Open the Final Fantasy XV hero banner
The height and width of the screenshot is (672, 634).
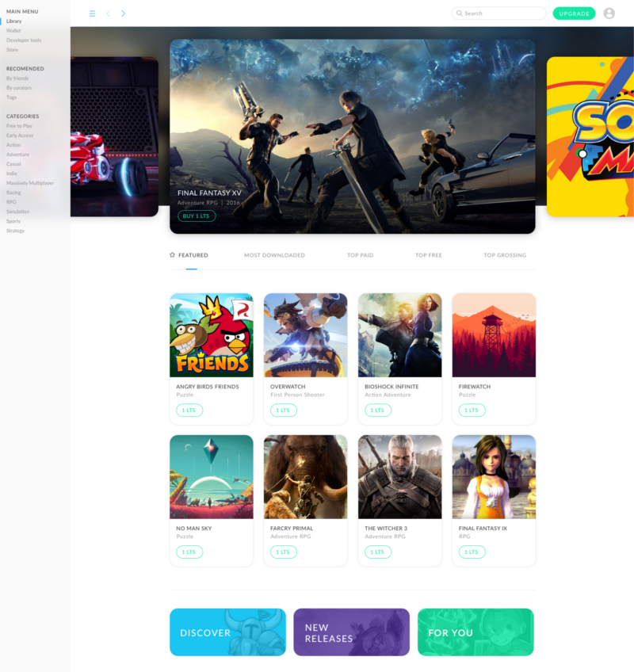[x=353, y=137]
